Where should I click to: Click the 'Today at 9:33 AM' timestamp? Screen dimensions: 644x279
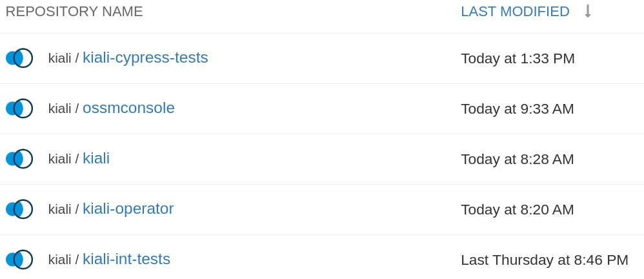tap(517, 108)
